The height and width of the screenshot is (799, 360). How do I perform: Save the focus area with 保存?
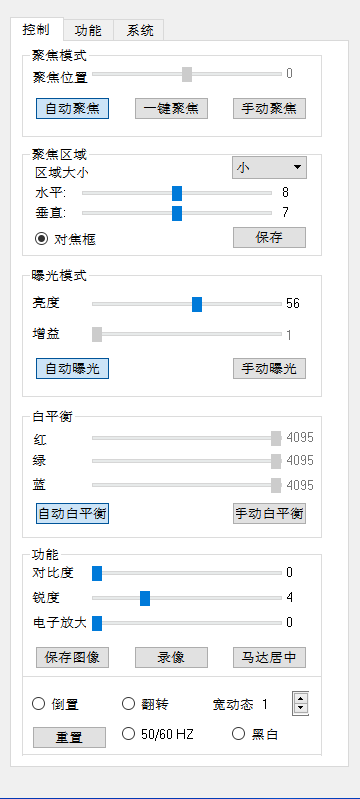tap(269, 237)
